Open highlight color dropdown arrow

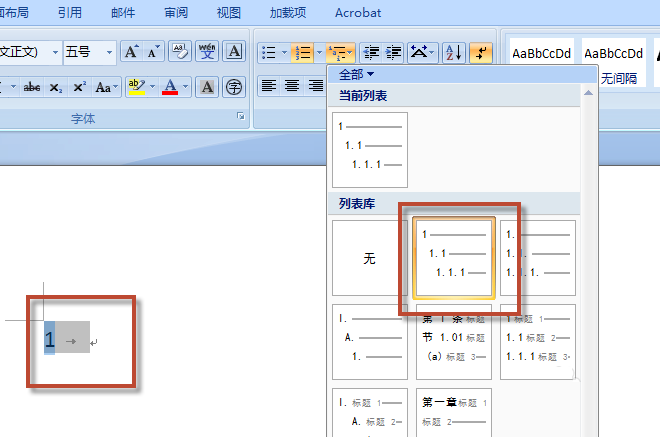tap(152, 87)
